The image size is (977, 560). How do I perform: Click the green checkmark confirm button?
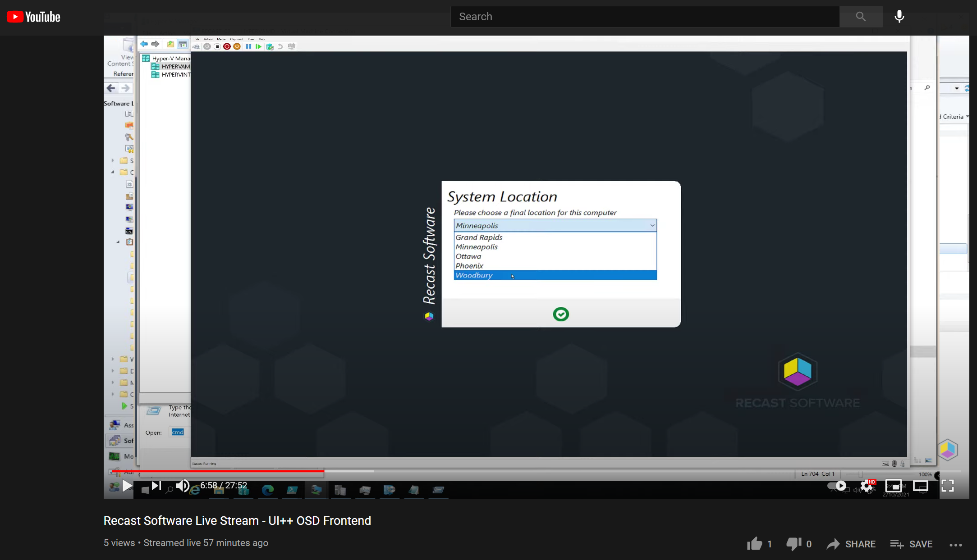[x=560, y=314]
